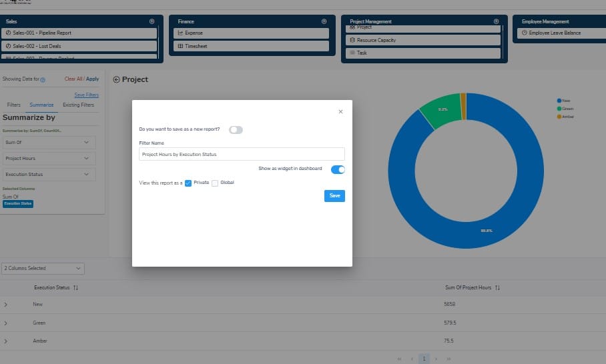Click Clear All link
The height and width of the screenshot is (364, 606).
click(x=73, y=79)
